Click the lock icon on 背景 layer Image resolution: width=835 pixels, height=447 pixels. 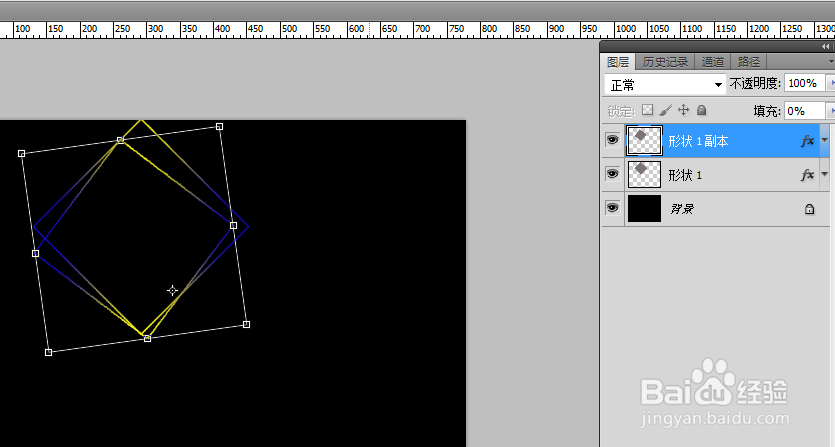point(809,209)
